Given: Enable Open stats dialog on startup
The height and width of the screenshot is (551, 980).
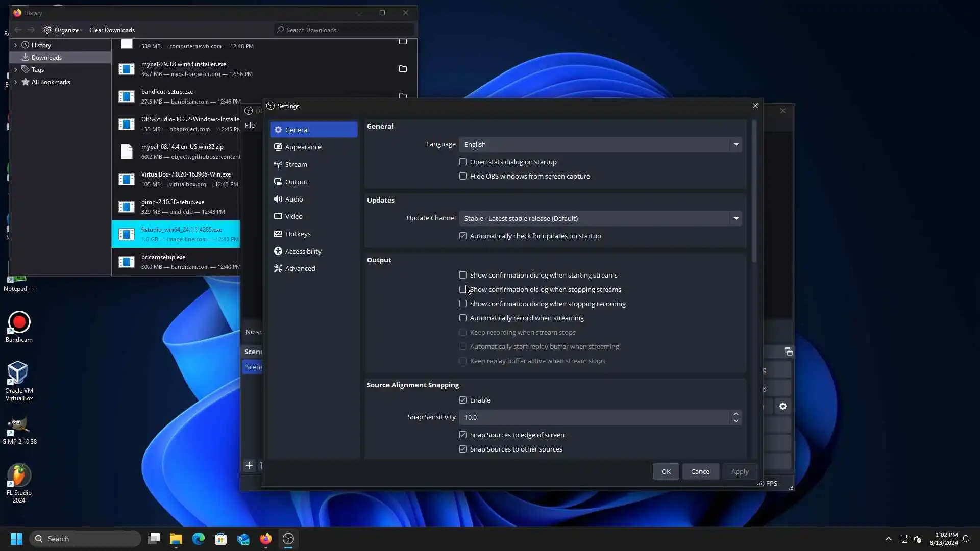Looking at the screenshot, I should pyautogui.click(x=463, y=162).
